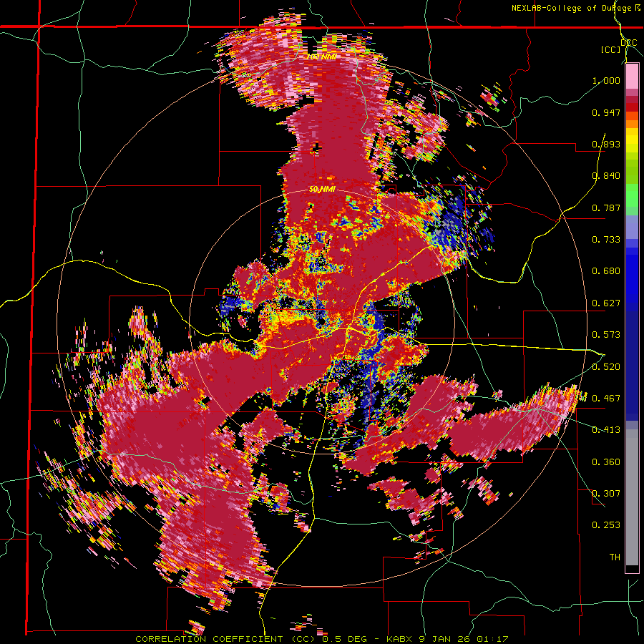The width and height of the screenshot is (644, 644).
Task: Select the 0.947 scale value
Action: [x=606, y=112]
